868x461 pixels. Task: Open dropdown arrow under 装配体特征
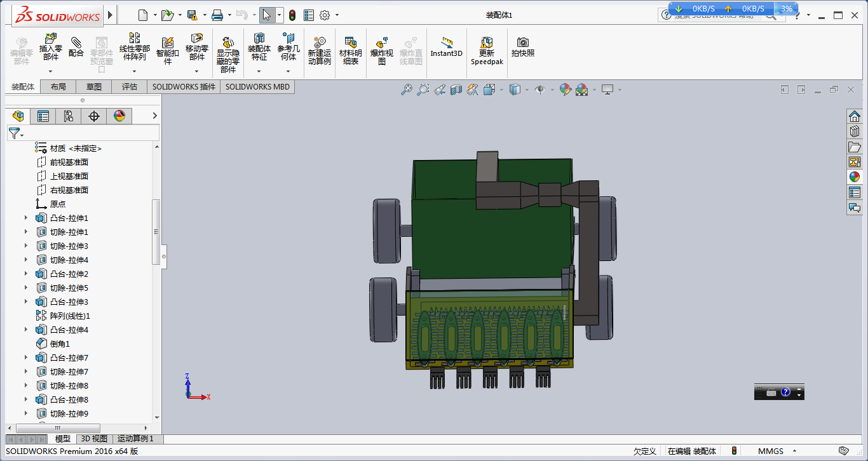[x=259, y=71]
